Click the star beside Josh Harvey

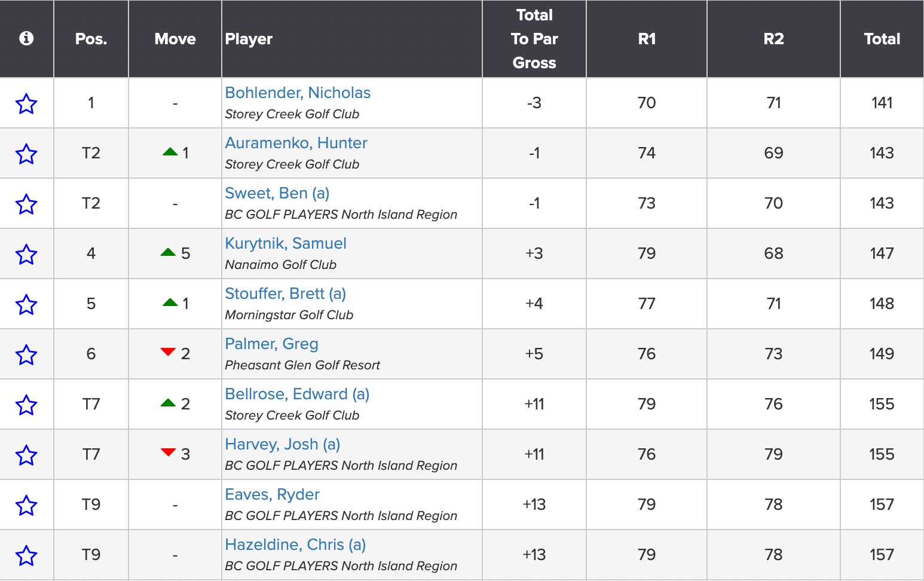(26, 455)
